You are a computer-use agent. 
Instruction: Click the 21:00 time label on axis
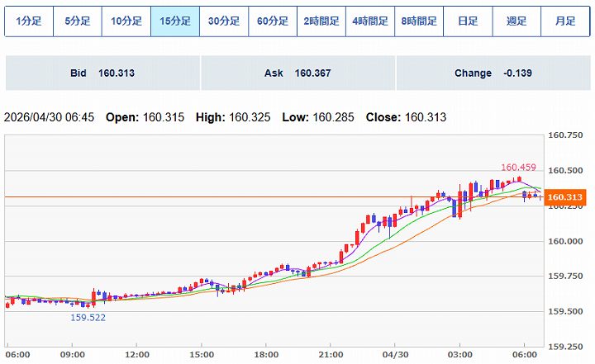(x=331, y=355)
